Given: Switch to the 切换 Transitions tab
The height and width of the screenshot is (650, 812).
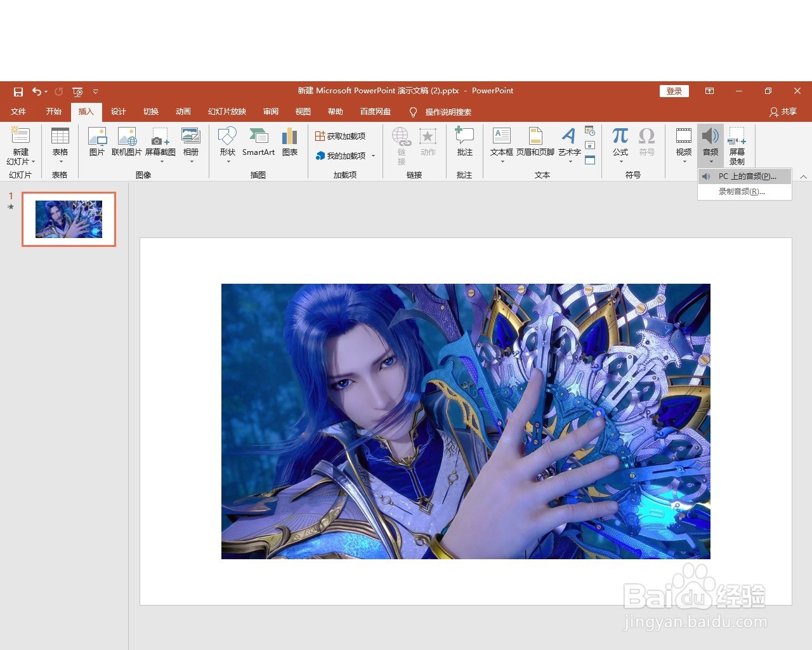Looking at the screenshot, I should pyautogui.click(x=151, y=112).
